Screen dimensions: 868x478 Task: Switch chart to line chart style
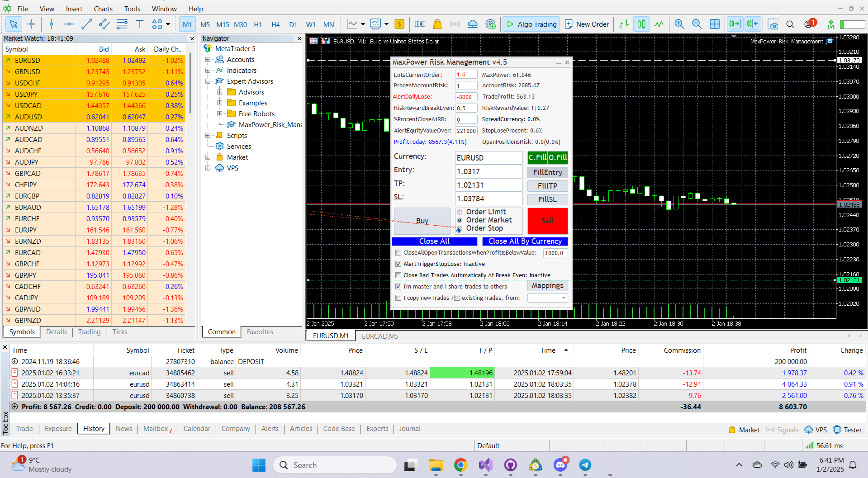point(659,24)
